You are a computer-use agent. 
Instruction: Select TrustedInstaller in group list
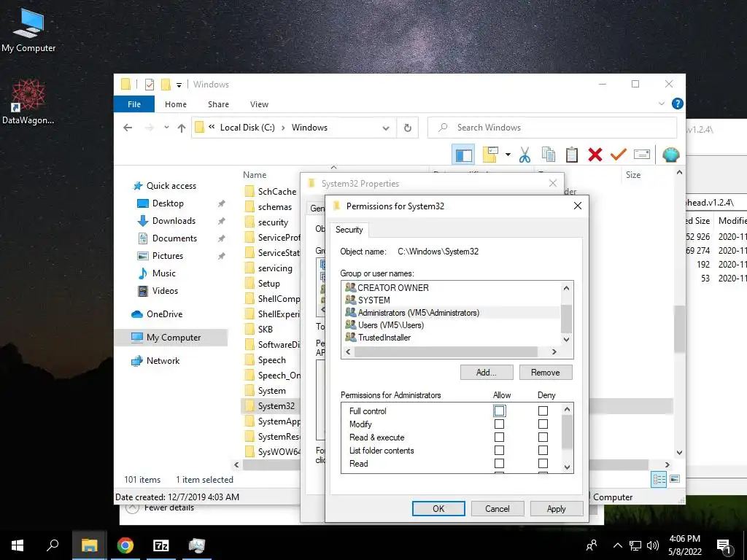tap(452, 337)
